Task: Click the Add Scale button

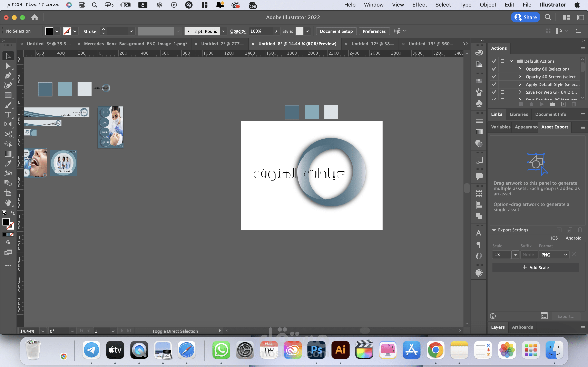Action: click(535, 268)
